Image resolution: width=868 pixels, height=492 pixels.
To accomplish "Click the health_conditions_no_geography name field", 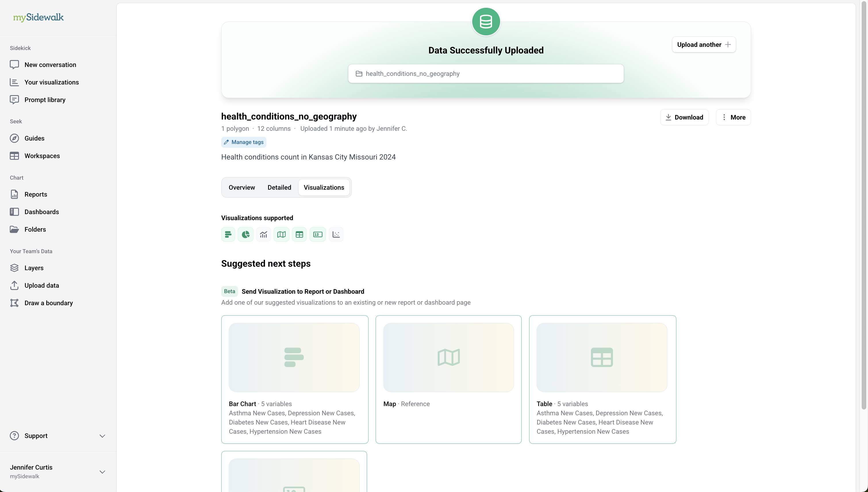I will coord(485,74).
